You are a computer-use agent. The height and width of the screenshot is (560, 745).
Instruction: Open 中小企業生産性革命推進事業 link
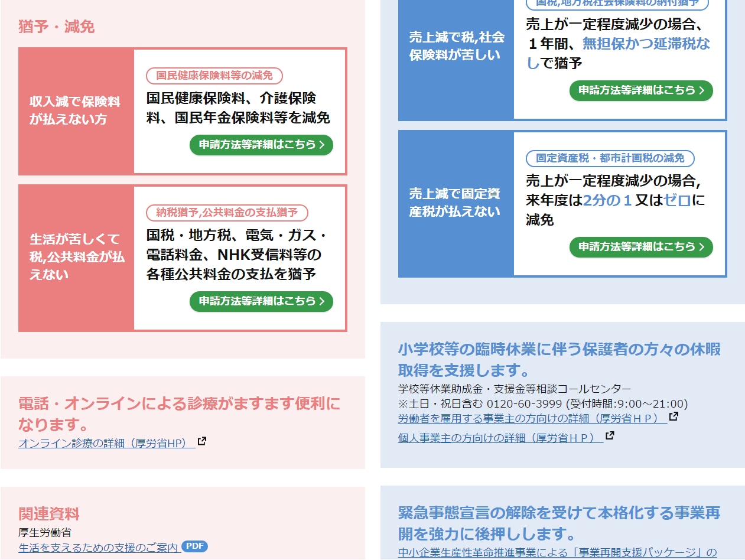click(x=558, y=553)
